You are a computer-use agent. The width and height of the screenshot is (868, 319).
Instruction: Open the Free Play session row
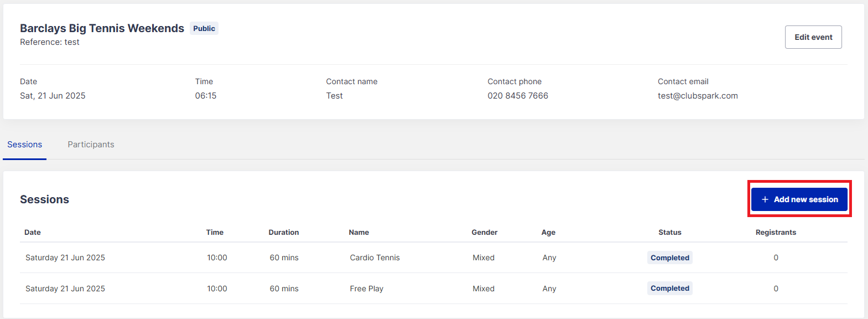coord(366,289)
